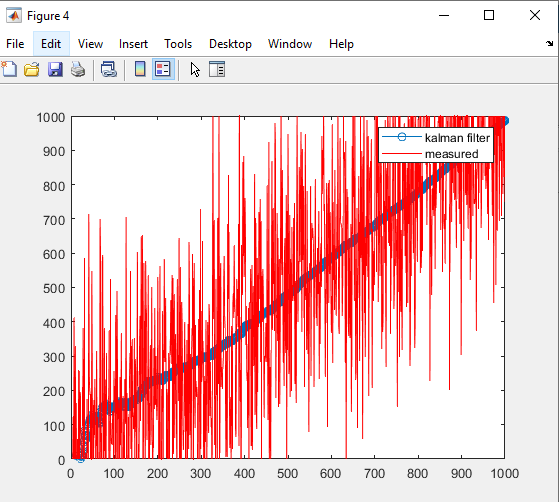Click the 'Figure 4' window title
This screenshot has height=502, width=559.
point(48,16)
